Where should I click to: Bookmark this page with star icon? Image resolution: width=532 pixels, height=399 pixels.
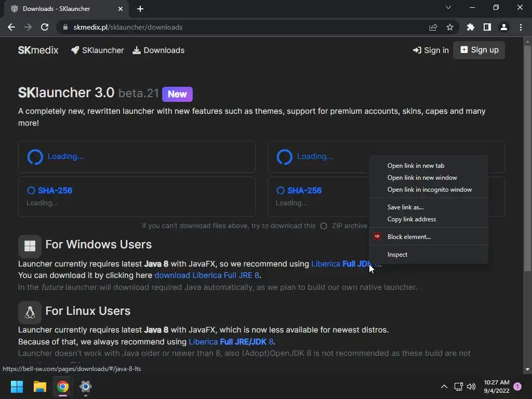[450, 27]
